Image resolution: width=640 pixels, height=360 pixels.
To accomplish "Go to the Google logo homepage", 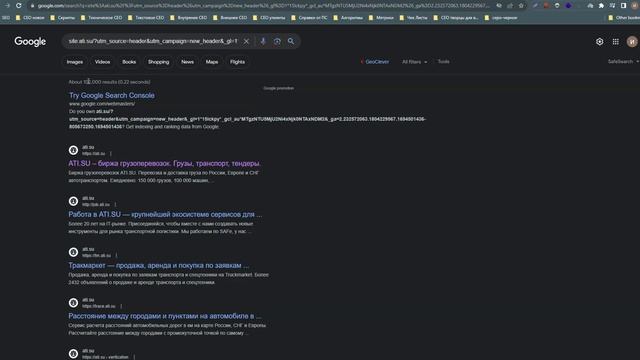I will (x=30, y=42).
